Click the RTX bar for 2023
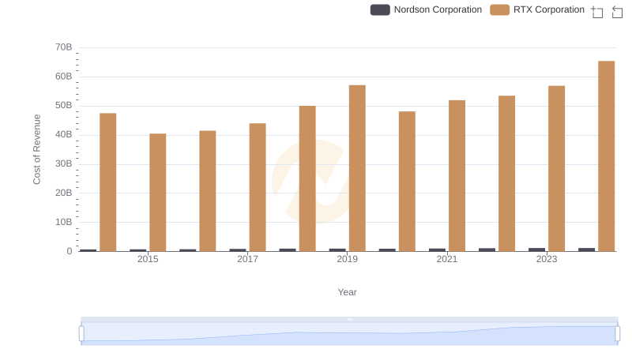The height and width of the screenshot is (364, 632). tap(557, 169)
